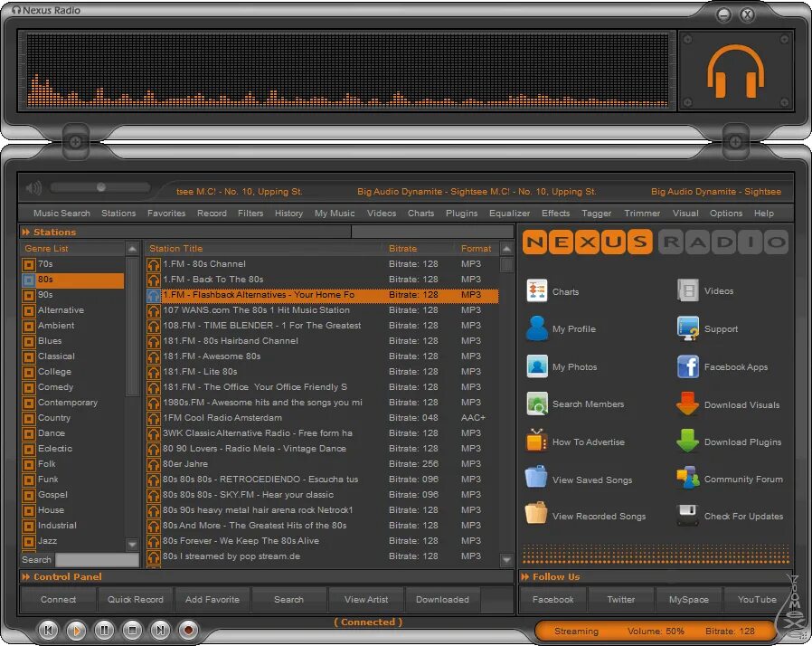This screenshot has height=646, width=812.
Task: Click station list scroll up arrow
Action: pyautogui.click(x=507, y=249)
